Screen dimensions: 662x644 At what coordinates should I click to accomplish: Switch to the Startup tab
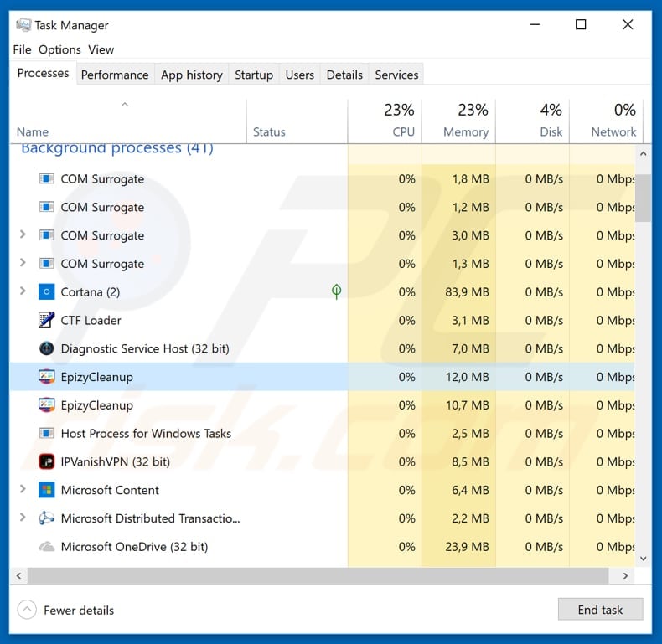point(254,75)
